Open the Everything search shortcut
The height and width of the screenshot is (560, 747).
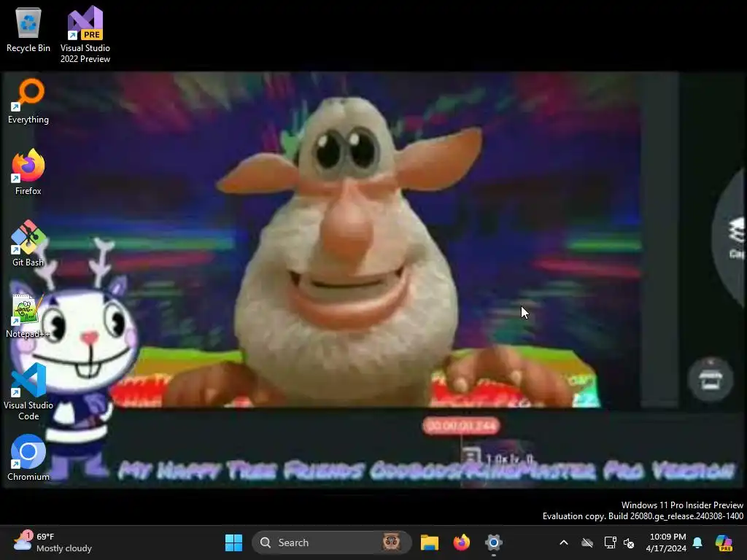click(x=28, y=101)
